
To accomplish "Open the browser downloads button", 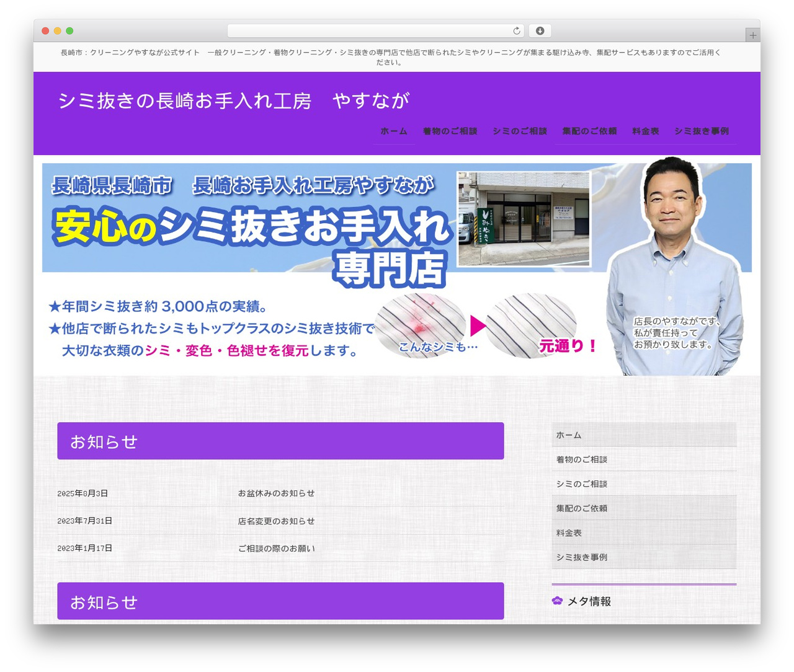I will (x=540, y=31).
